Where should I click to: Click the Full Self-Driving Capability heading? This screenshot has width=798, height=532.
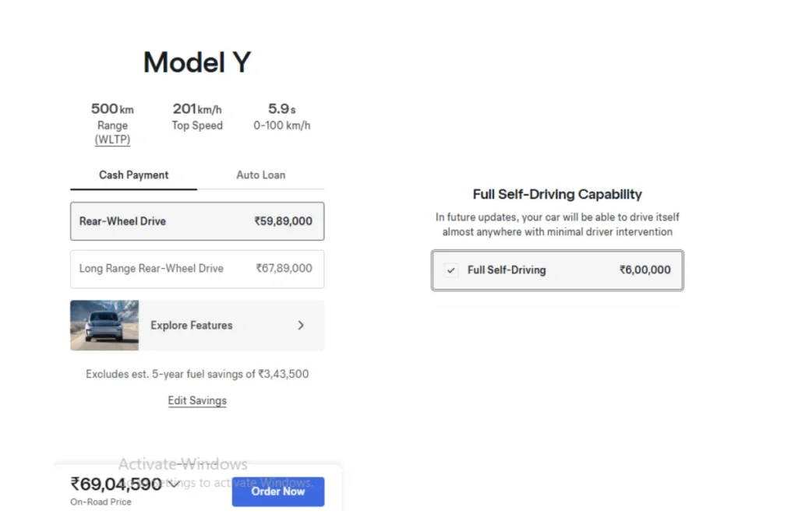click(x=557, y=195)
